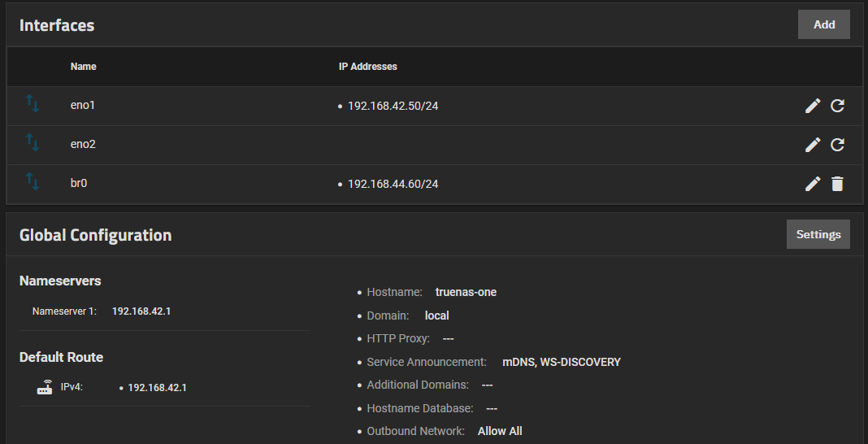Viewport: 868px width, 444px height.
Task: Reset eno1 interface configuration icon
Action: [x=837, y=106]
